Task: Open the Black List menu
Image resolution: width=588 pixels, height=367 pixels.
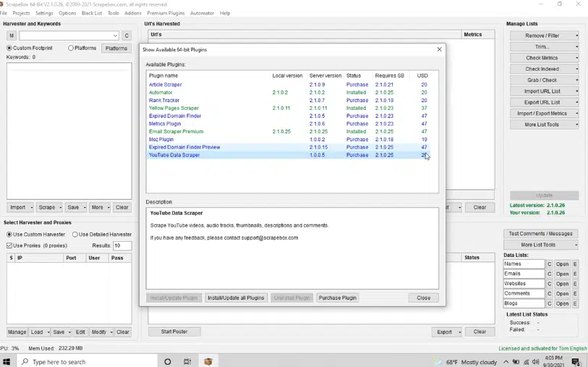Action: point(92,13)
